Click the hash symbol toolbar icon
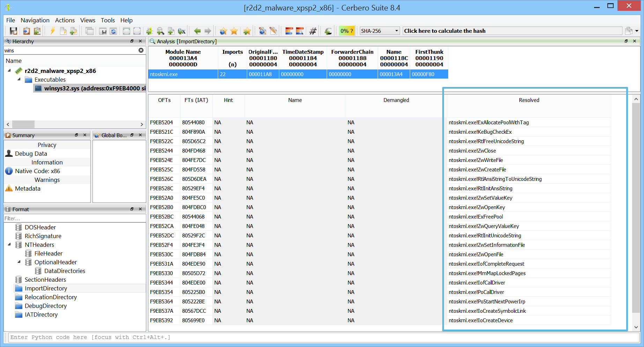The height and width of the screenshot is (347, 644). (x=313, y=31)
